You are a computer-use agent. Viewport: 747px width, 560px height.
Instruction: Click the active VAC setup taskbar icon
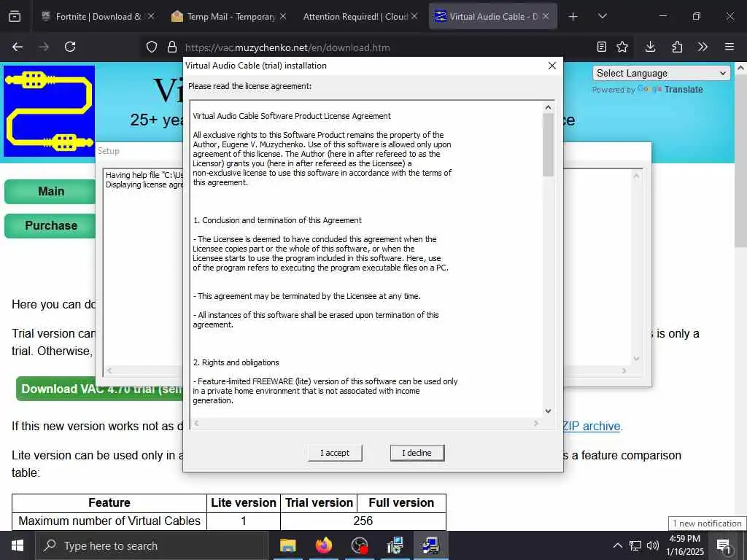[430, 545]
